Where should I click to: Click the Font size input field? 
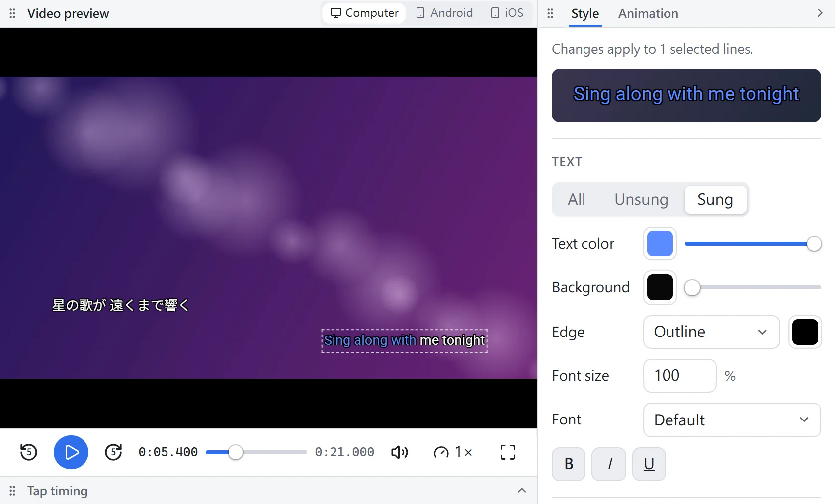[x=680, y=376]
